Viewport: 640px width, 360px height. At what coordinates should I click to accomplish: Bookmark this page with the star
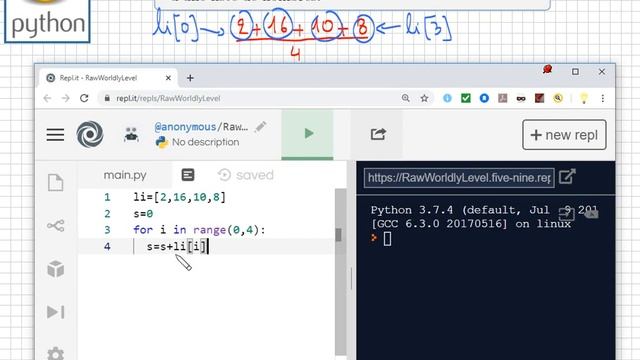point(424,98)
